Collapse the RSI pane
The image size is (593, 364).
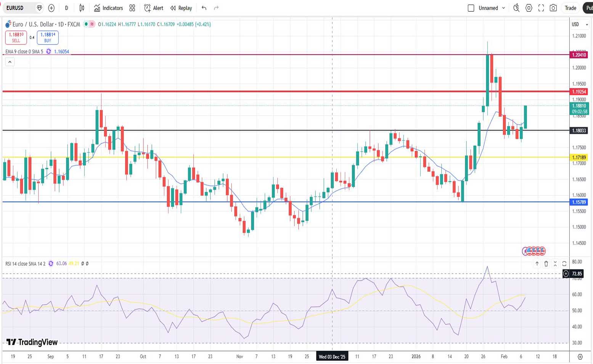[555, 263]
